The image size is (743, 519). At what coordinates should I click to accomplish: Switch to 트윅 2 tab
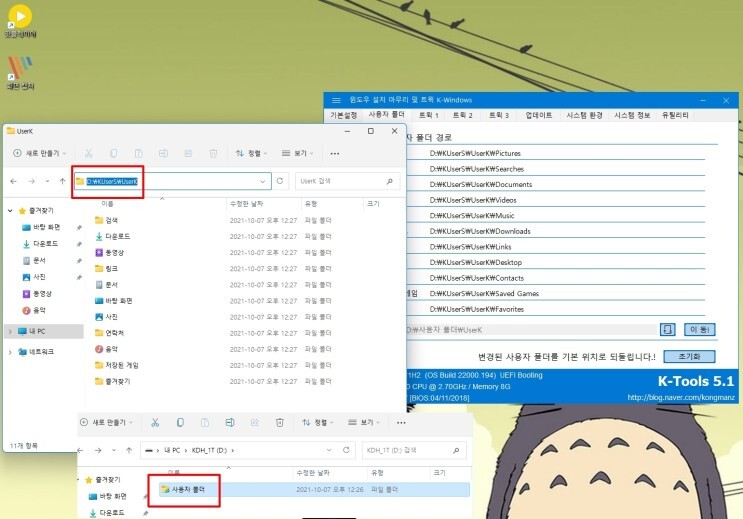coord(462,115)
